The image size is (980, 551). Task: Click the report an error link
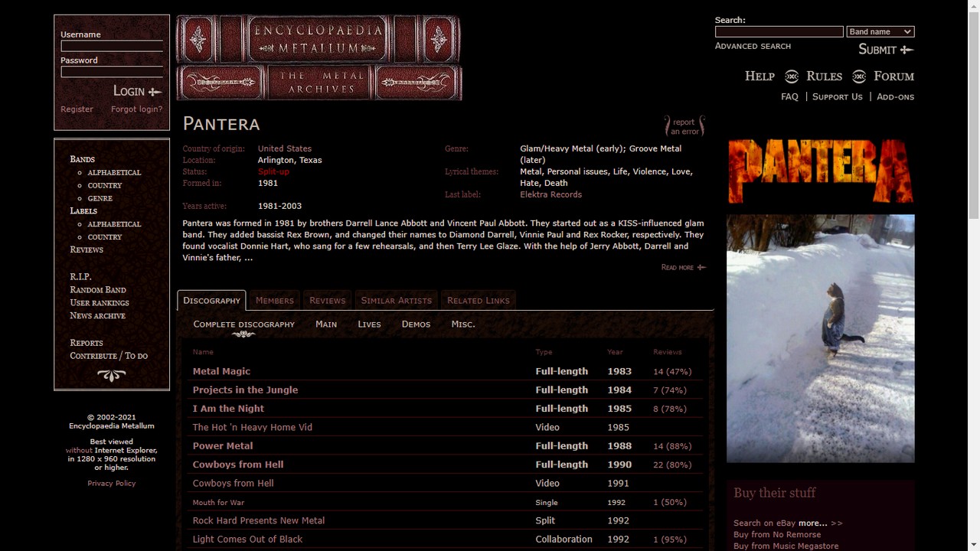684,126
